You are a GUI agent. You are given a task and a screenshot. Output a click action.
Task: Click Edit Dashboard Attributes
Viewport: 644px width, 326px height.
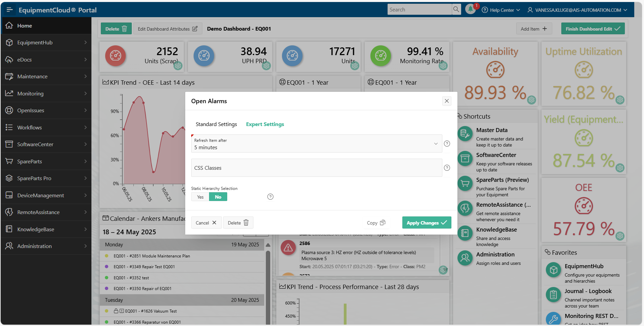click(x=168, y=29)
